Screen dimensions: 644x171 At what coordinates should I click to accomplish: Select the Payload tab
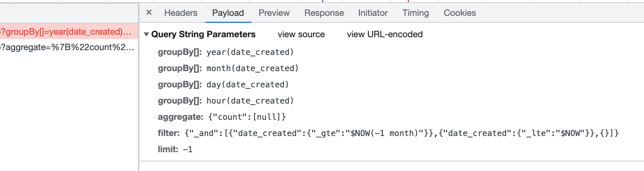[x=228, y=13]
